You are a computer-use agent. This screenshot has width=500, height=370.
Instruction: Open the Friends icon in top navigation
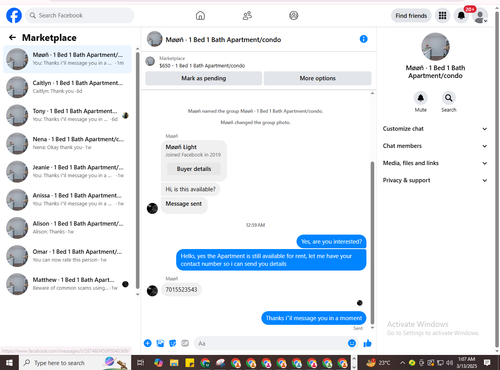pos(247,16)
